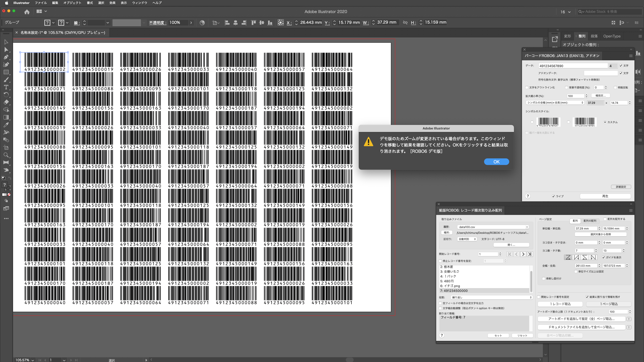Screen dimensions: 644x362
Task: Click horizontal align left icon in control bar
Action: coord(227,23)
